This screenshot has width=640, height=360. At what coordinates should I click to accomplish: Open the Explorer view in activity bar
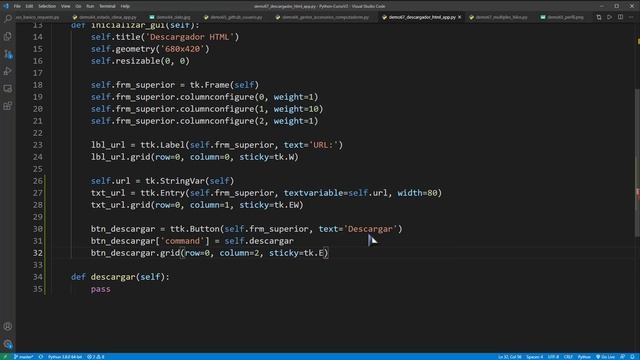(8, 36)
